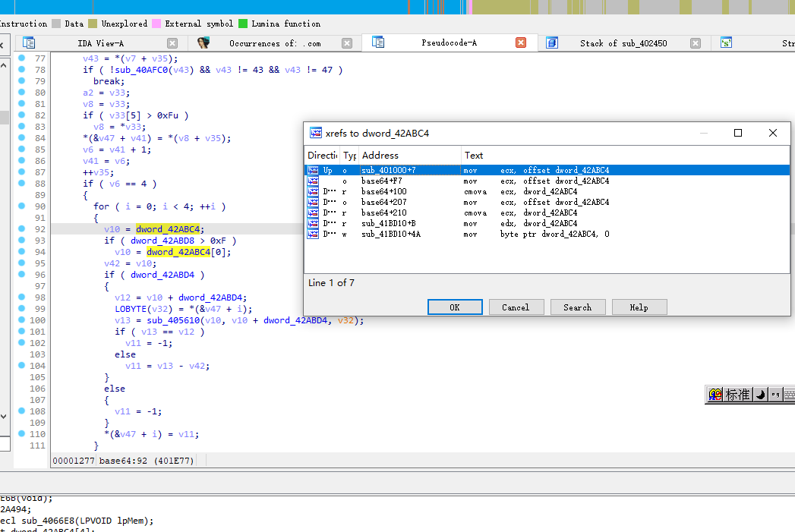Close the IDA View-A tab

[x=172, y=43]
